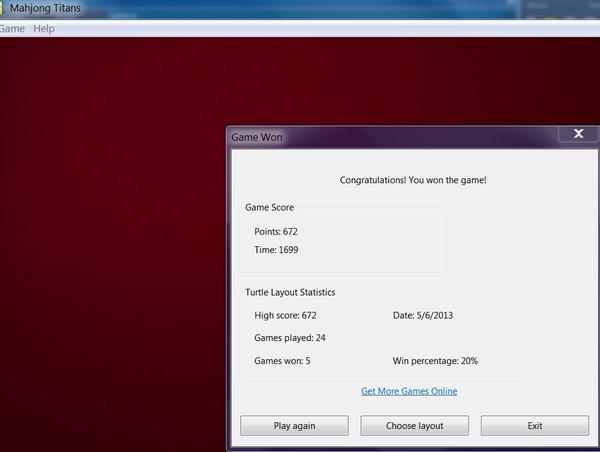Click the congratulations message text
The image size is (600, 452).
pyautogui.click(x=413, y=180)
